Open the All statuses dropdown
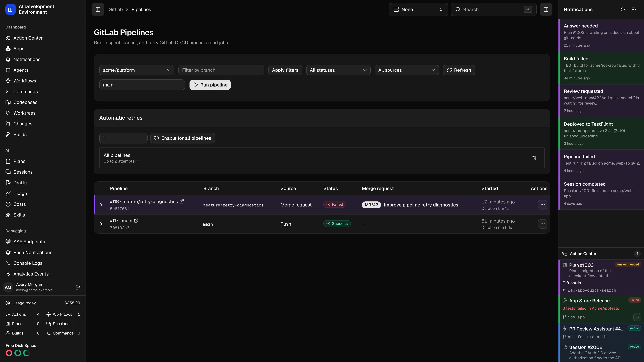The width and height of the screenshot is (644, 362). (338, 70)
